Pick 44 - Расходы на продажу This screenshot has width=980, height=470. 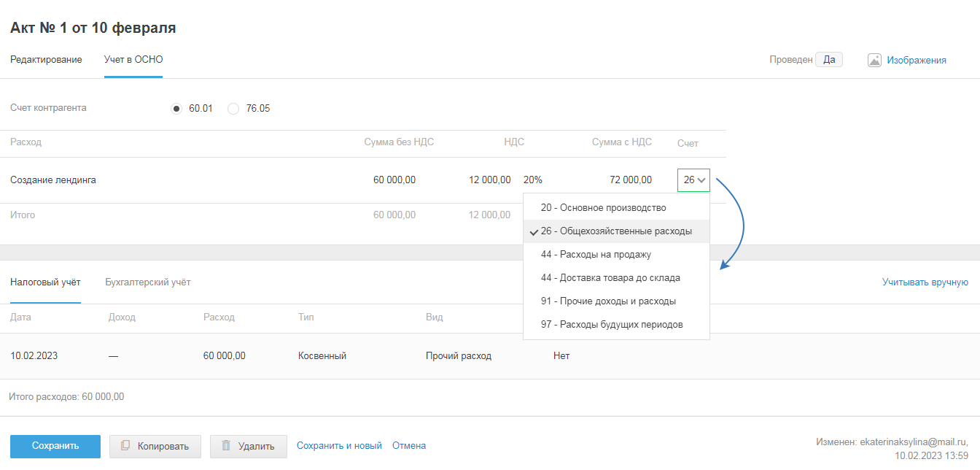click(x=595, y=255)
